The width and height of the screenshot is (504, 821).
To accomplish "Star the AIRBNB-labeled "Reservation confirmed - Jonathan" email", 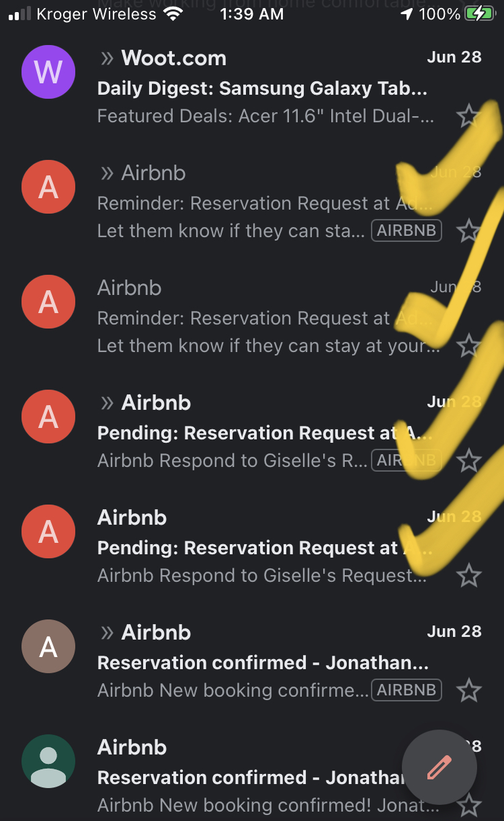I will pos(468,691).
